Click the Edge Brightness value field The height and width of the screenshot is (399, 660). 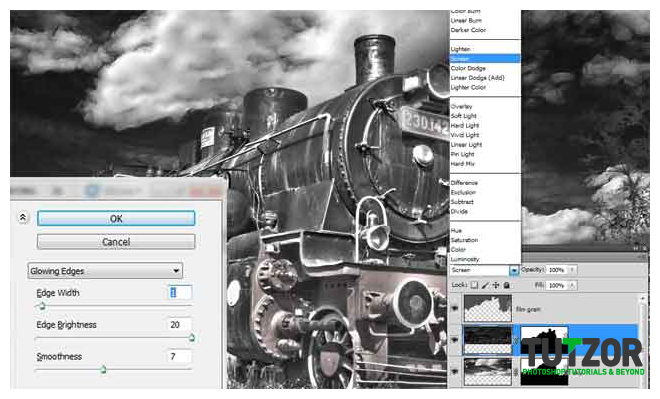click(180, 325)
